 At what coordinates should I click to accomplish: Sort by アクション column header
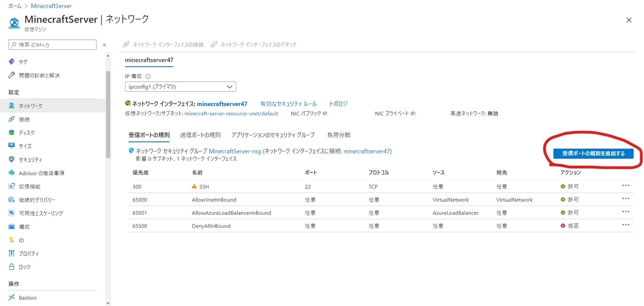pyautogui.click(x=570, y=173)
